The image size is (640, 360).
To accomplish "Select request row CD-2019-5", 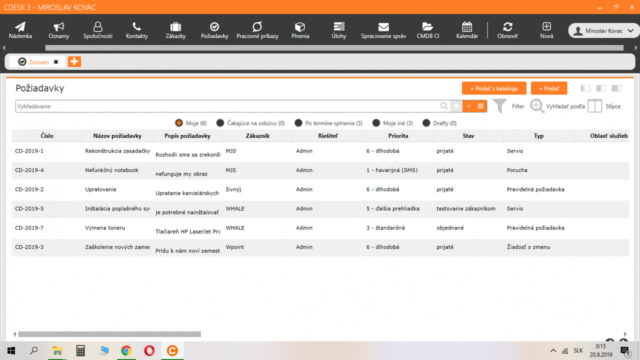I will point(320,209).
